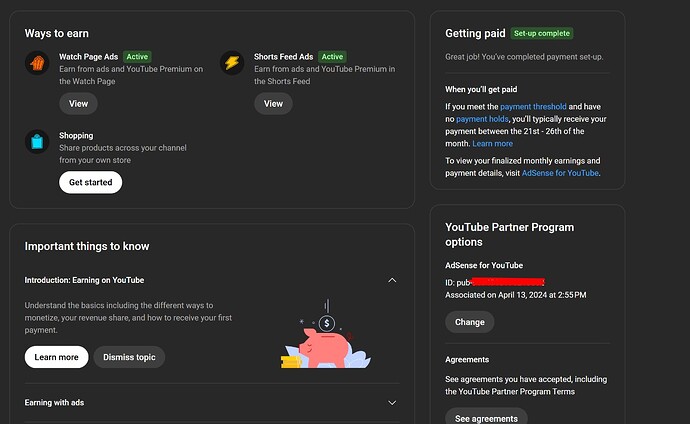Click the Shorts Feed Ads lightning icon
The image size is (690, 424).
point(232,63)
